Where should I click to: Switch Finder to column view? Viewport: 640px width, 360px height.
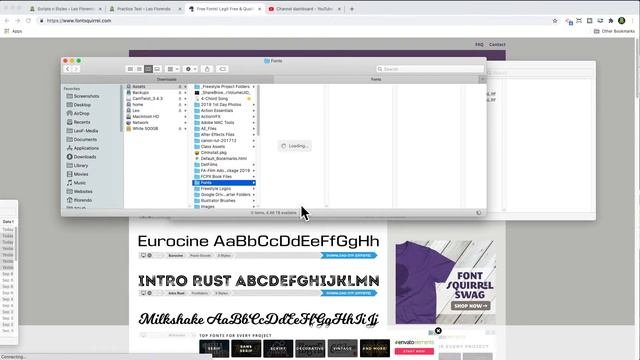click(x=148, y=69)
